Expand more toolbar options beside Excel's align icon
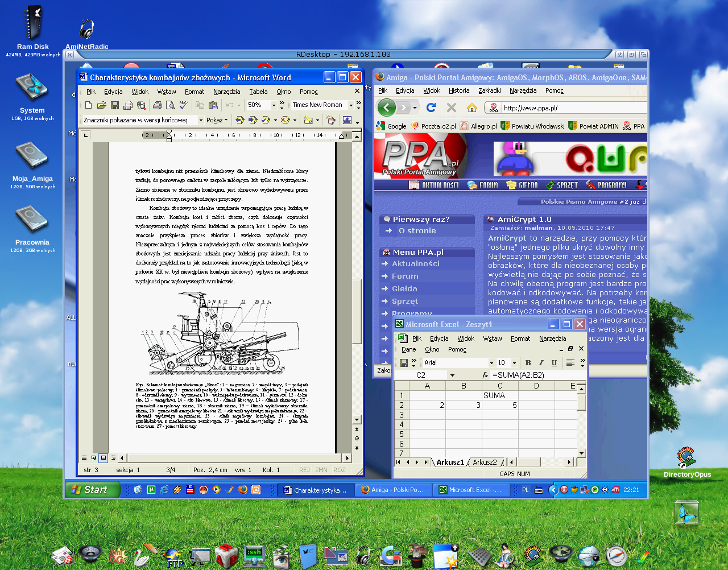Viewport: 728px width, 570px height. pos(582,362)
